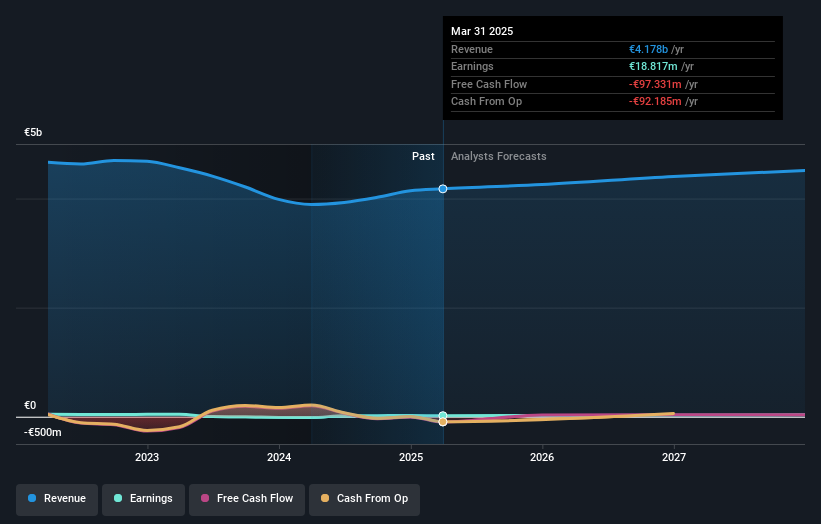
Task: Click the Mar 31 2025 tooltip date
Action: (482, 31)
